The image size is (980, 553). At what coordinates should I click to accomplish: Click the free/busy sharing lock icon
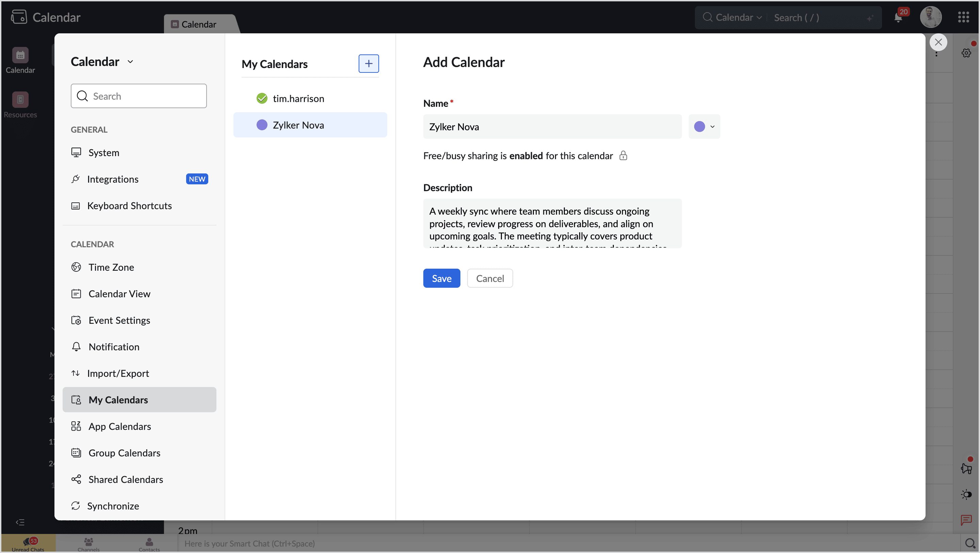pyautogui.click(x=623, y=155)
